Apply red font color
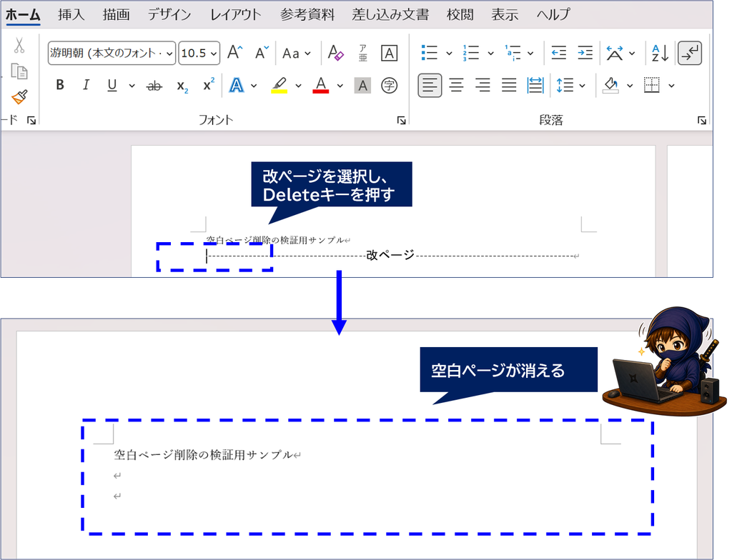732x560 pixels. (321, 86)
